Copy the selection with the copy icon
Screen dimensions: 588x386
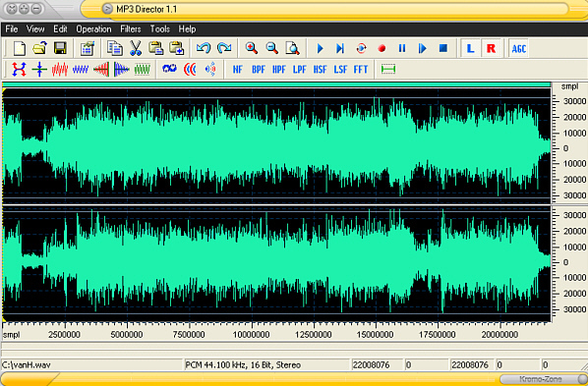coord(115,48)
